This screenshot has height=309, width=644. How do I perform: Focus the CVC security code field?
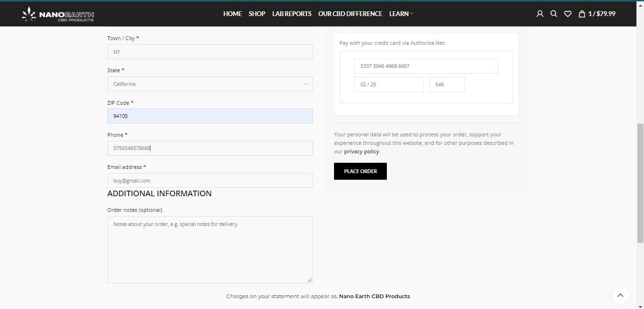point(446,84)
